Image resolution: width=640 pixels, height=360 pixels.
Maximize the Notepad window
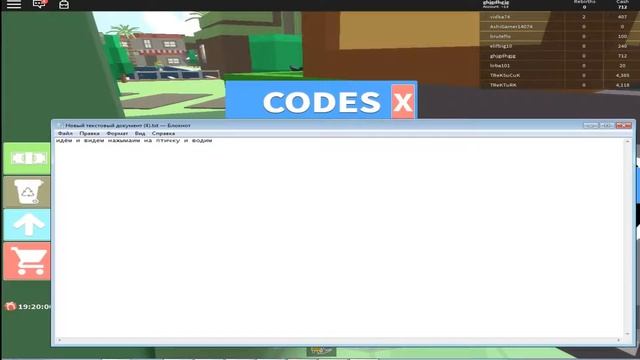(x=607, y=125)
